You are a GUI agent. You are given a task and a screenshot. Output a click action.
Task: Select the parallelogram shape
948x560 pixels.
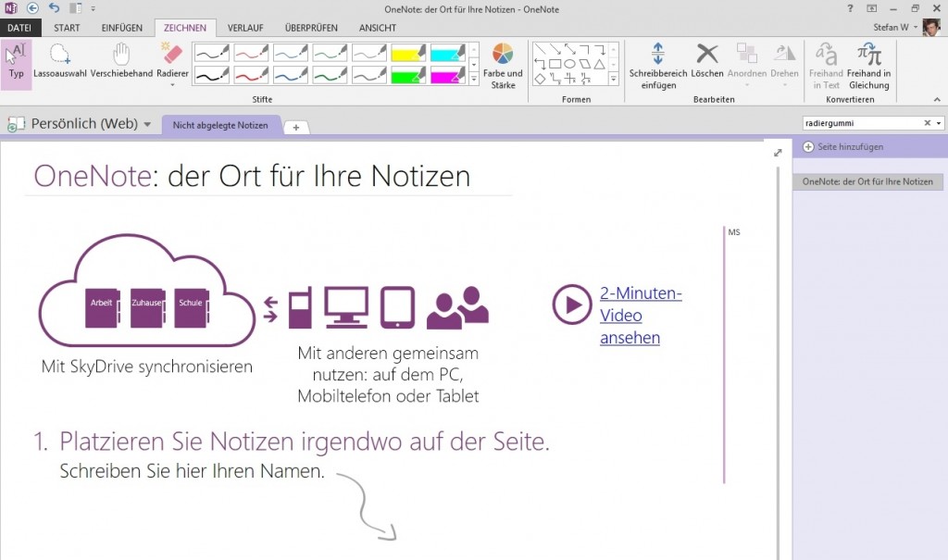coord(585,64)
